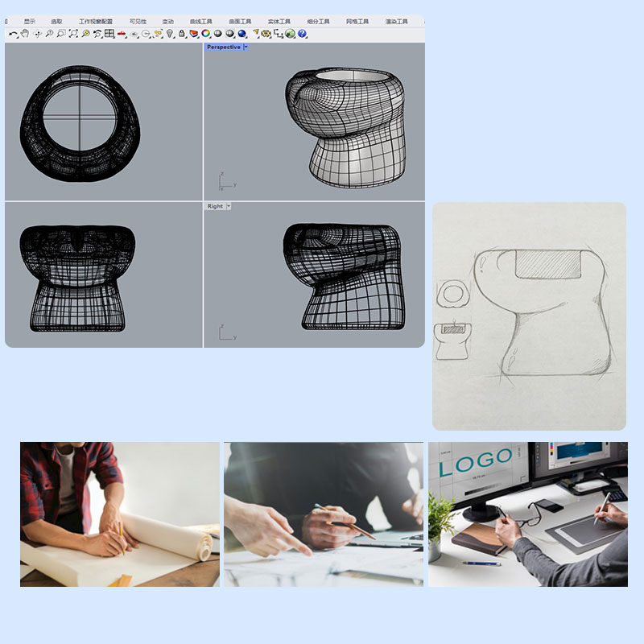644x644 pixels.
Task: Click the blue render sphere icon
Action: 242,34
